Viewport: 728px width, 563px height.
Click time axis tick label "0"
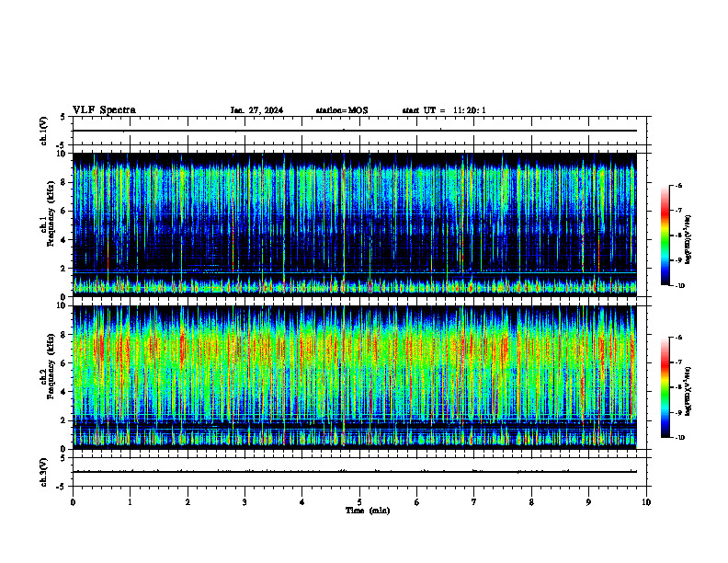coord(73,502)
